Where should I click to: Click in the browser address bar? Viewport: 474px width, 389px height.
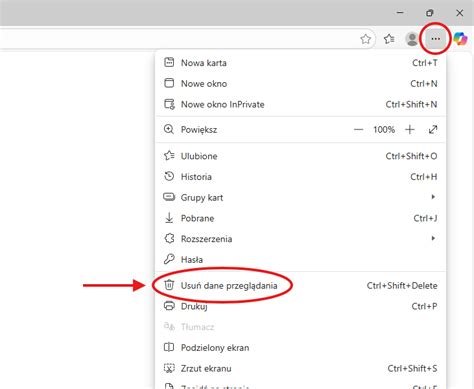(187, 39)
